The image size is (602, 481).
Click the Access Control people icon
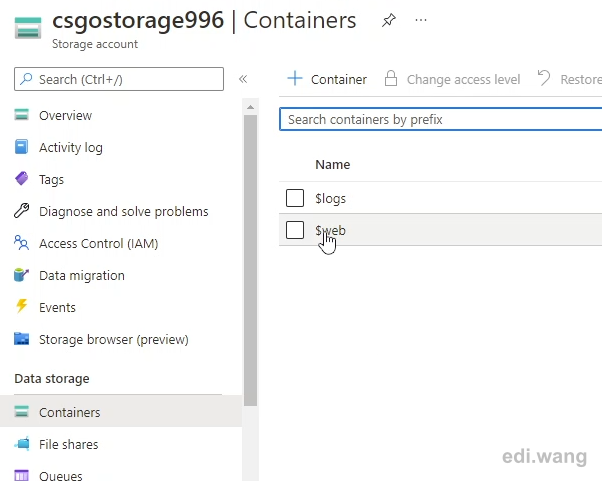22,243
